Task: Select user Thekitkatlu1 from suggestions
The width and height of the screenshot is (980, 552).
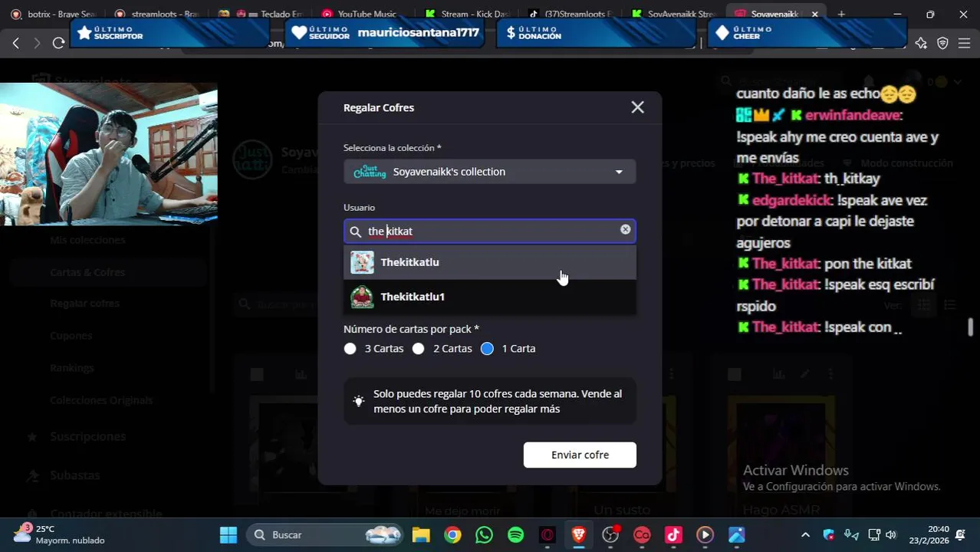Action: tap(489, 297)
